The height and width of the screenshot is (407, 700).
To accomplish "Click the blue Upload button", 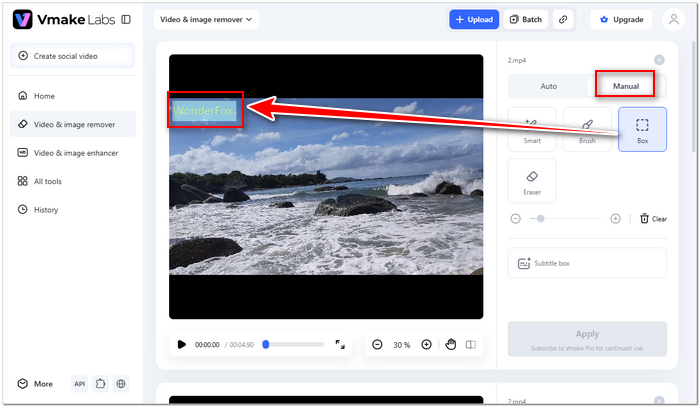I will pos(474,20).
